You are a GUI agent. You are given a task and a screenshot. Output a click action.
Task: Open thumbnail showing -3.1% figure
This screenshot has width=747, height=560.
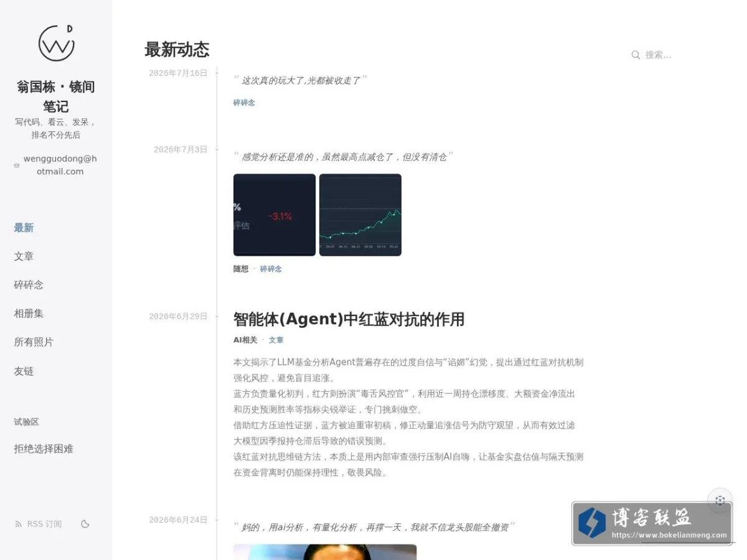point(275,215)
